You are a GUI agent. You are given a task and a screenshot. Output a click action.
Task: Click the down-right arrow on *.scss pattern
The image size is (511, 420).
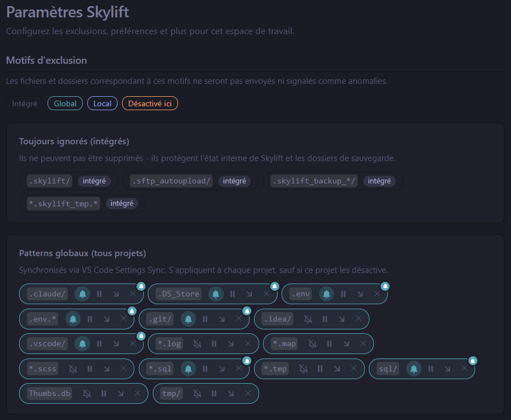pyautogui.click(x=106, y=369)
